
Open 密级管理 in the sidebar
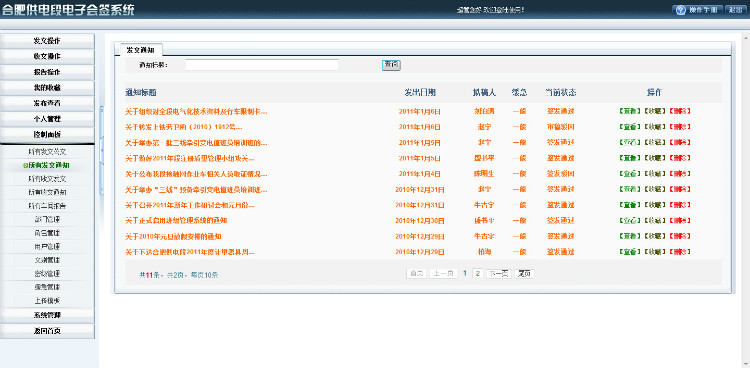click(47, 274)
